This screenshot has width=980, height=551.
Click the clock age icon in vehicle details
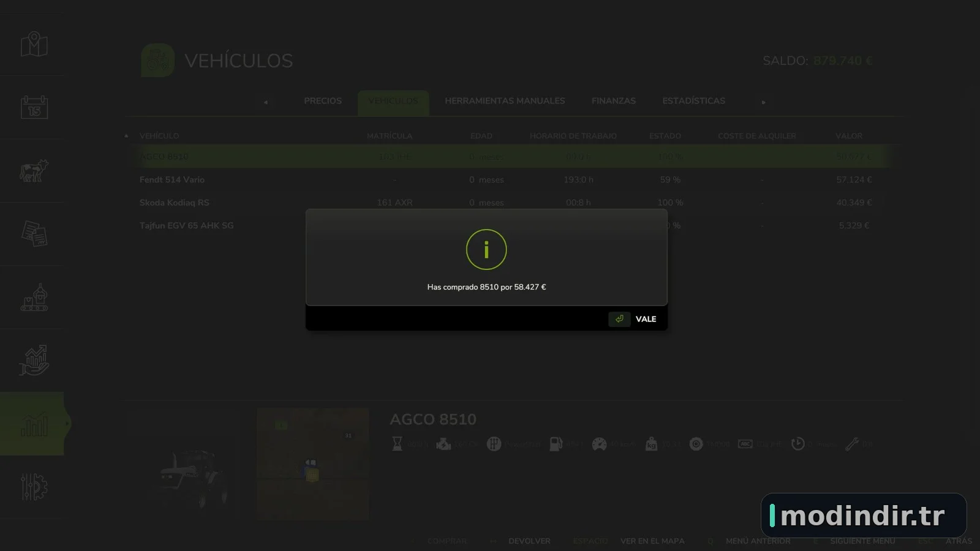797,444
